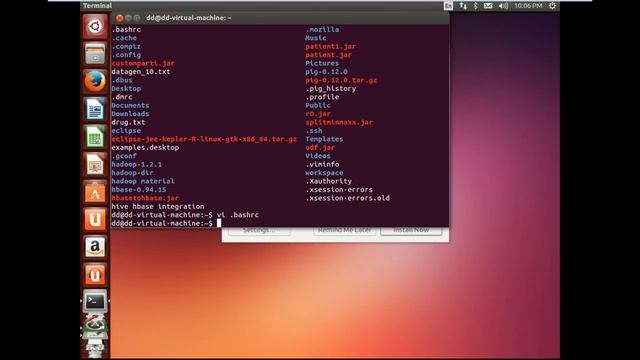Image resolution: width=640 pixels, height=360 pixels.
Task: Click the 'splitminmaxx.jar' file name
Action: pos(339,122)
